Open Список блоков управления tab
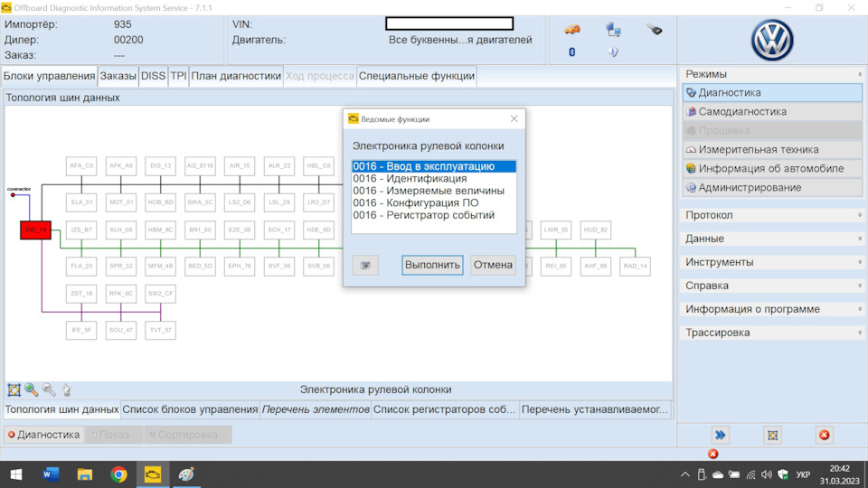The image size is (868, 488). tap(190, 409)
